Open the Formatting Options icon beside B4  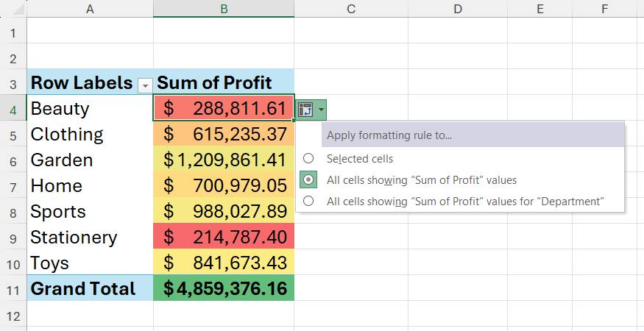(x=306, y=110)
